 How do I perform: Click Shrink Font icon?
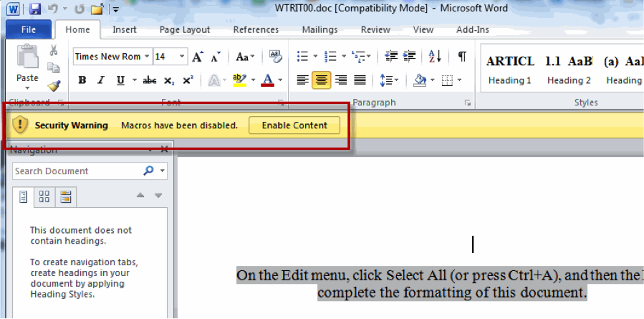tap(216, 57)
